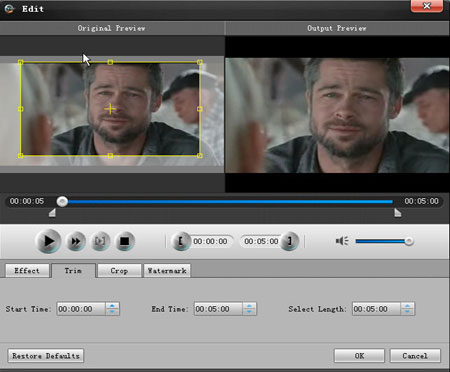450x372 pixels.
Task: Select the left trim start marker
Action: point(52,213)
